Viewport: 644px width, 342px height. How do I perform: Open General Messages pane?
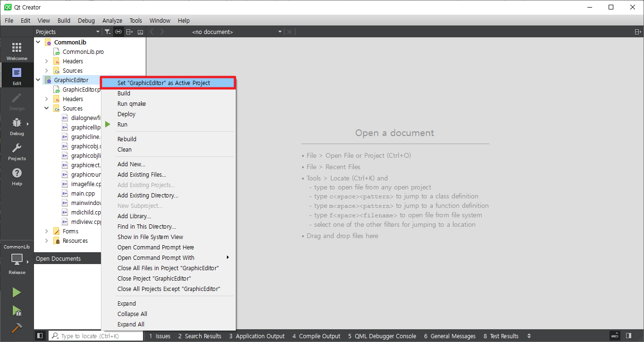point(450,336)
